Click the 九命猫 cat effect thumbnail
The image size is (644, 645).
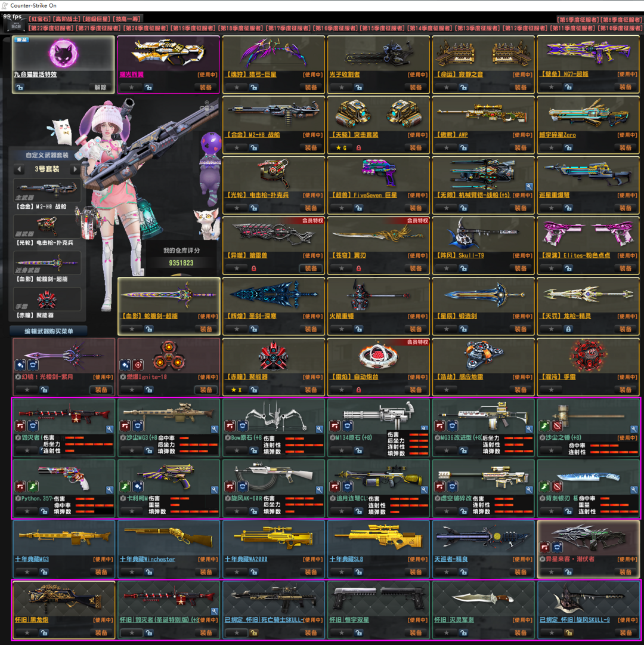tap(63, 54)
